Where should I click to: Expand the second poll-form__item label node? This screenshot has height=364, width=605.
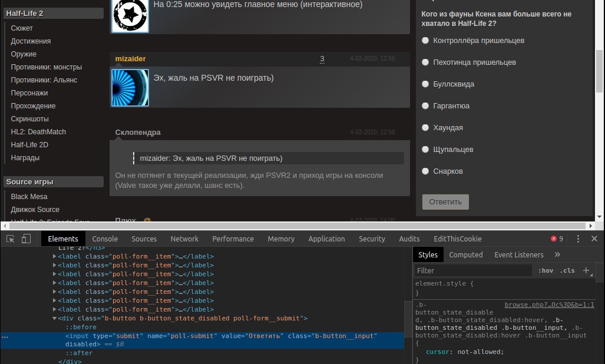point(54,265)
